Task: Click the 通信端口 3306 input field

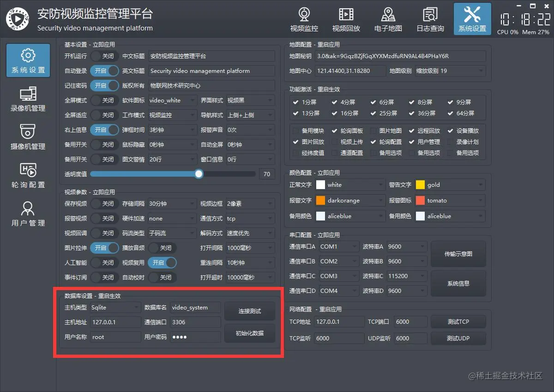Action: pyautogui.click(x=194, y=322)
